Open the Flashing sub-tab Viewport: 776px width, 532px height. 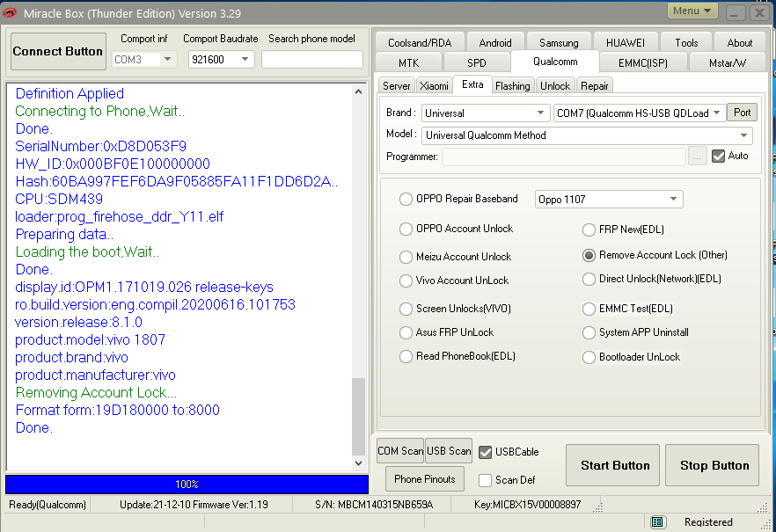tap(513, 86)
